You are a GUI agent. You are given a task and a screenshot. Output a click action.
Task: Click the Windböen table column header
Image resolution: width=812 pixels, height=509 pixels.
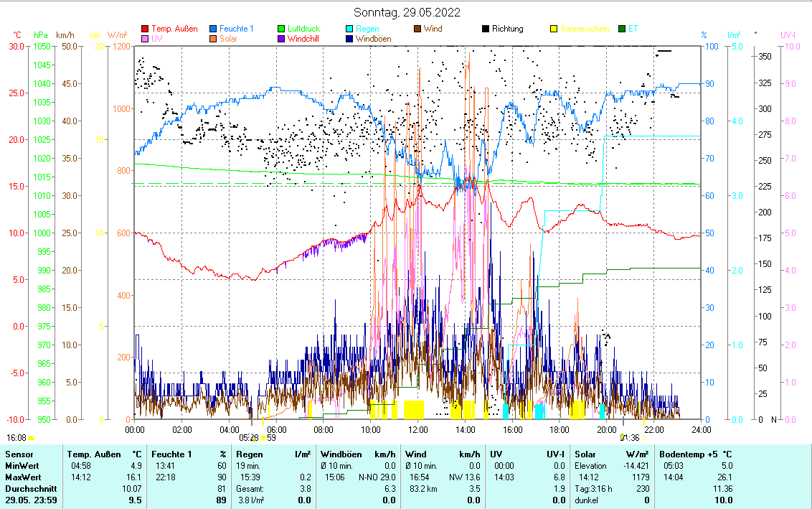340,454
